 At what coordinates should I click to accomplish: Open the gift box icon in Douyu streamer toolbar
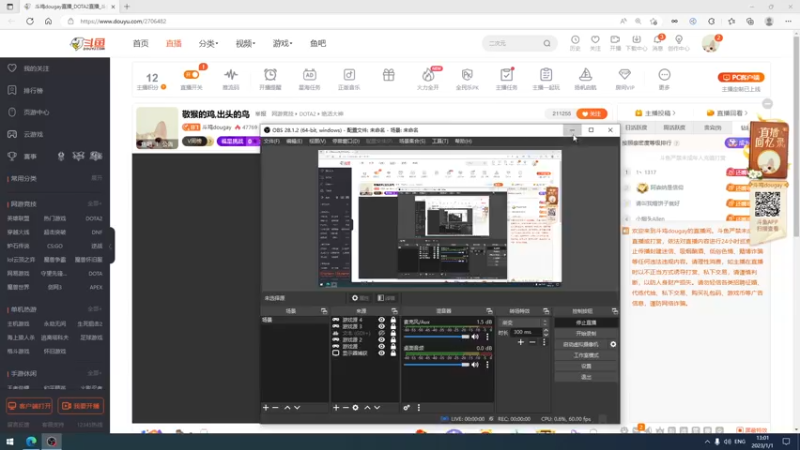point(388,75)
